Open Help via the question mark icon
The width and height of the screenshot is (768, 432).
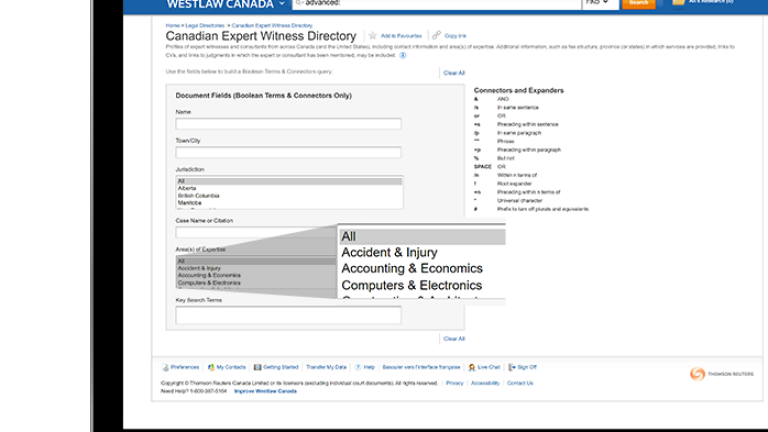tap(358, 367)
